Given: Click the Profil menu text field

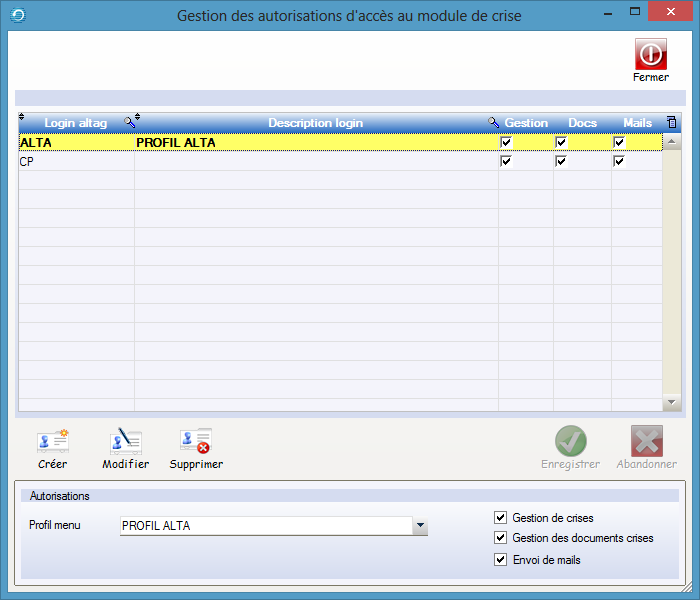Looking at the screenshot, I should tap(265, 526).
